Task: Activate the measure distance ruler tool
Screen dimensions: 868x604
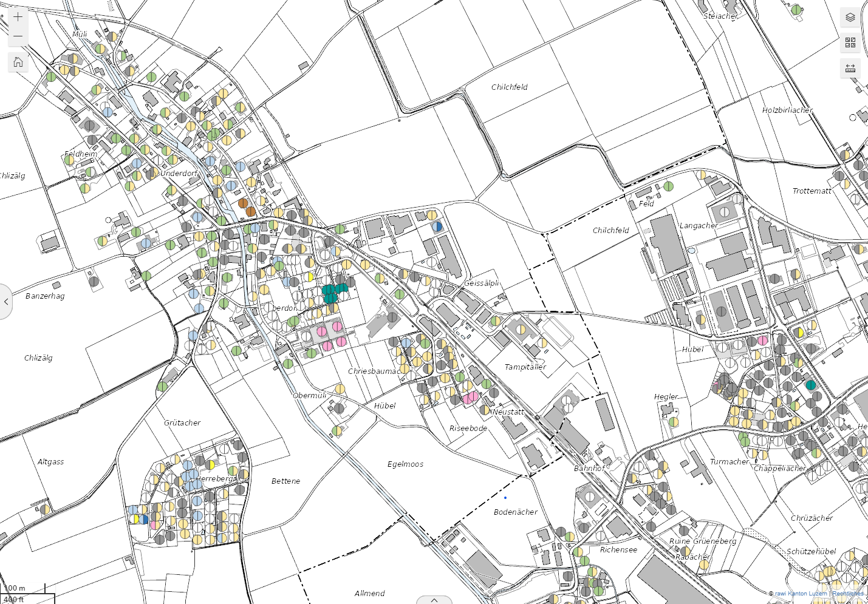Action: 850,68
